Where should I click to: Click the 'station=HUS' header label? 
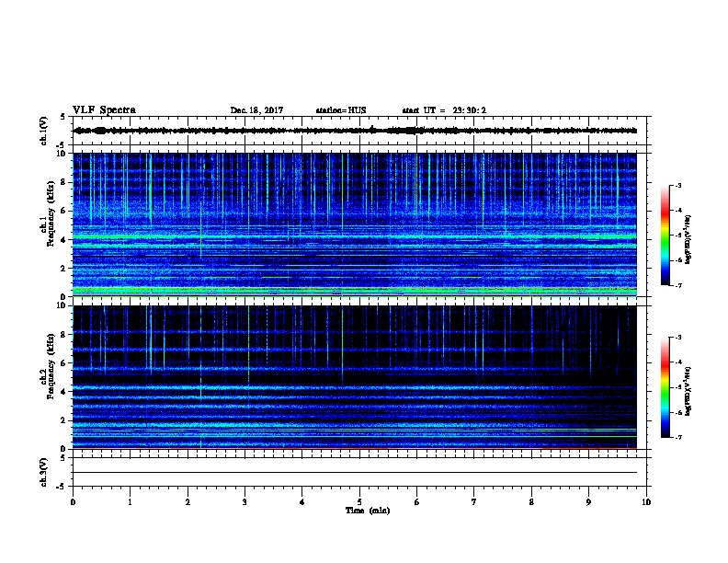[341, 110]
